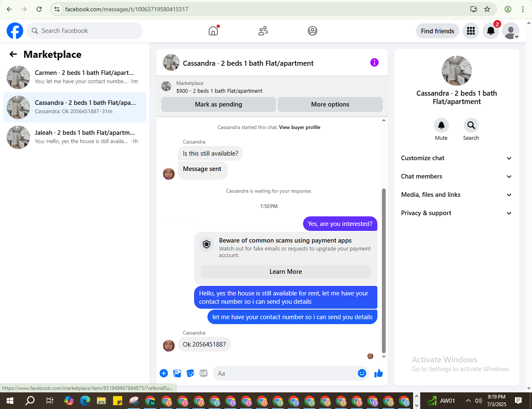
Task: Click the More options button
Action: pyautogui.click(x=330, y=104)
